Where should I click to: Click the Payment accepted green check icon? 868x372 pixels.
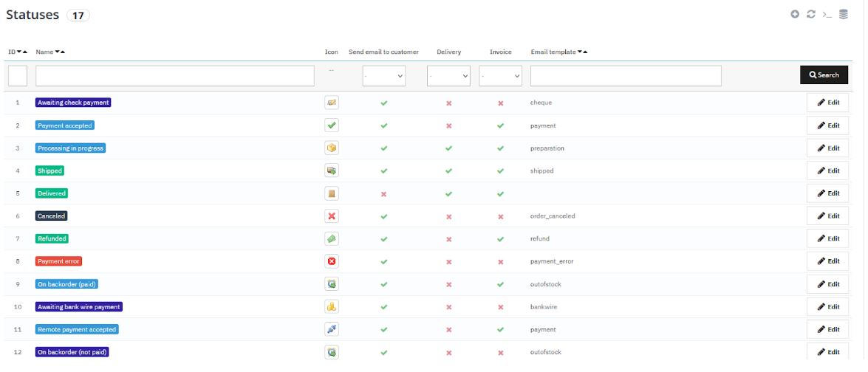coord(332,125)
